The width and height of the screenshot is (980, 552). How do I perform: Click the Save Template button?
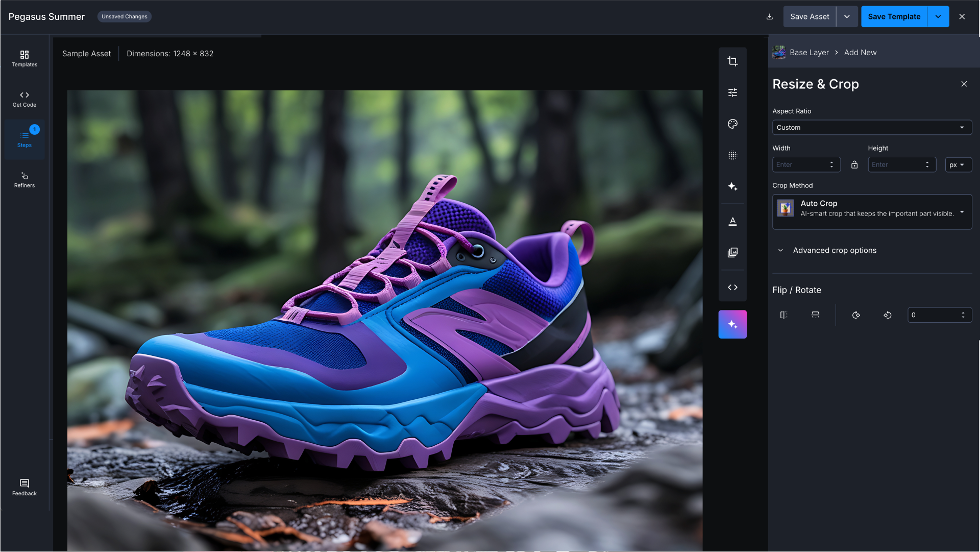[x=894, y=17]
